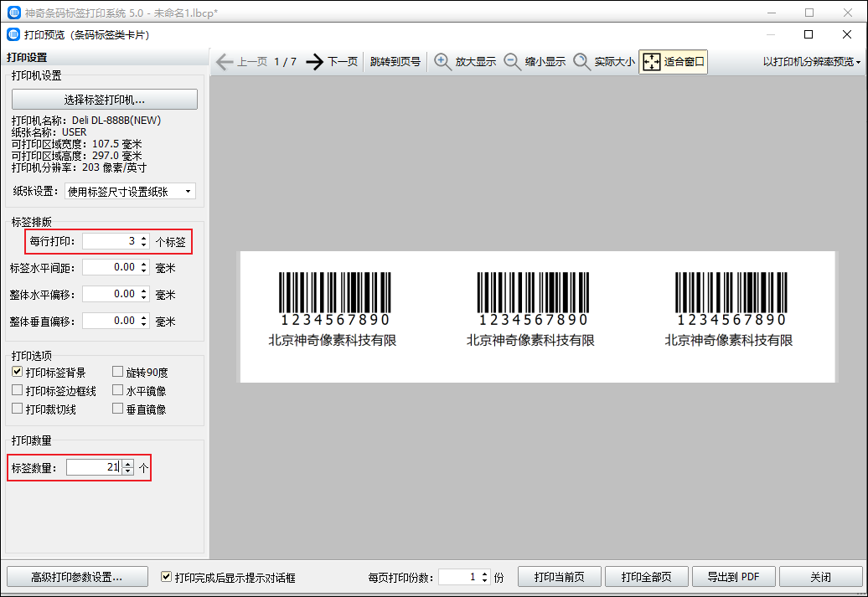The image size is (868, 597).
Task: Toggle print cutting lines checkbox
Action: click(17, 409)
